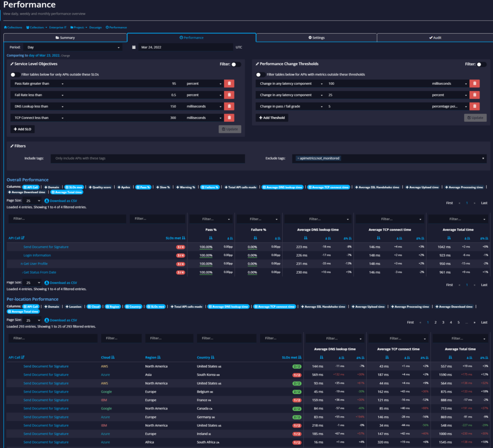Sort Overall table by Failure % value
This screenshot has height=448, width=493.
click(255, 238)
